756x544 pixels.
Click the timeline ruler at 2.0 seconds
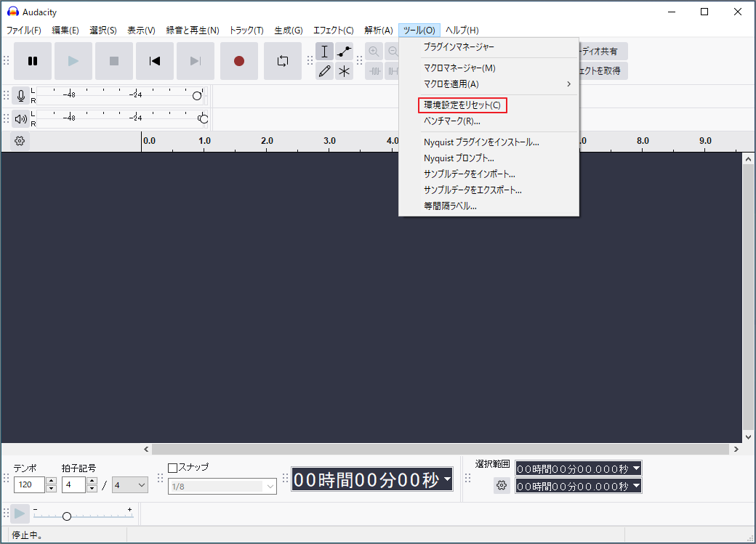pyautogui.click(x=267, y=141)
